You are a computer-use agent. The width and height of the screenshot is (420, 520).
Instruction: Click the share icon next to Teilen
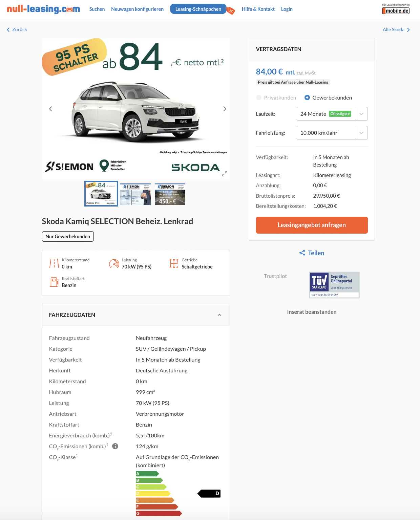pyautogui.click(x=302, y=253)
